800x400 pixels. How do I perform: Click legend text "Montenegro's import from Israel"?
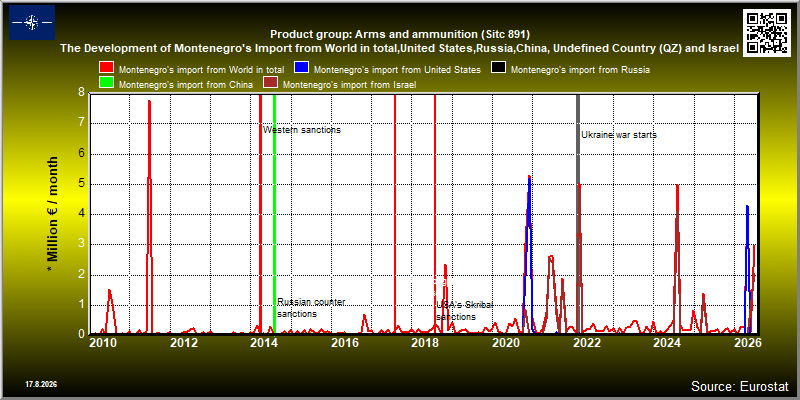point(349,85)
